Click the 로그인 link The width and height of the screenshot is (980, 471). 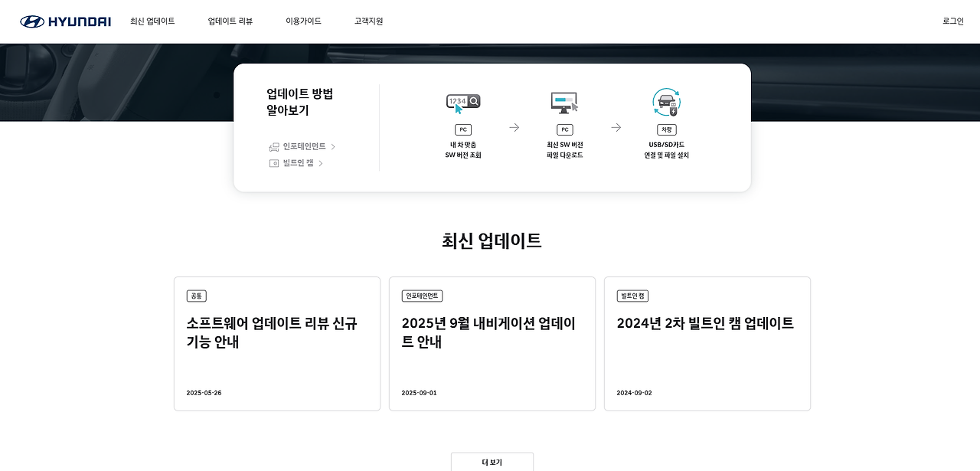pyautogui.click(x=953, y=21)
